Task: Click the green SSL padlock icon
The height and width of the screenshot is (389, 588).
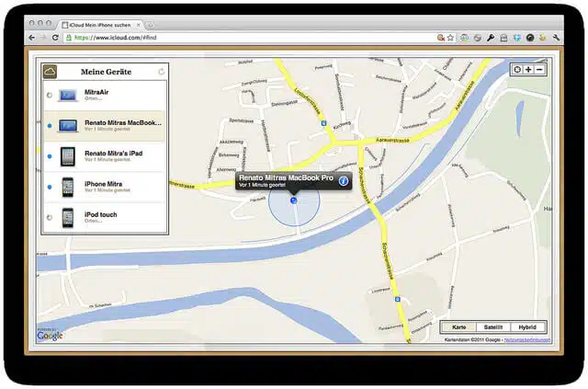Action: 69,38
